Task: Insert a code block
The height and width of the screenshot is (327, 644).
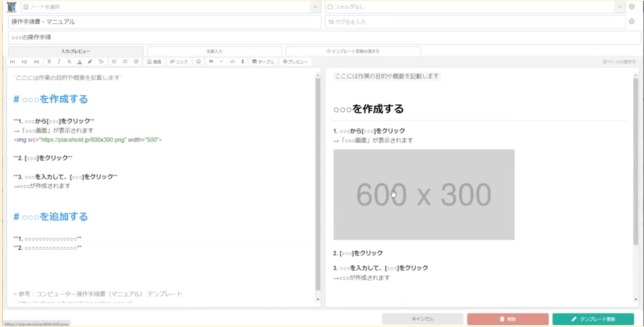Action: (232, 62)
